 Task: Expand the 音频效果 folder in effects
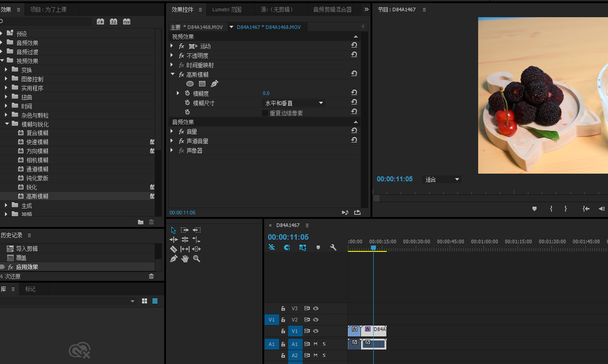[x=2, y=43]
